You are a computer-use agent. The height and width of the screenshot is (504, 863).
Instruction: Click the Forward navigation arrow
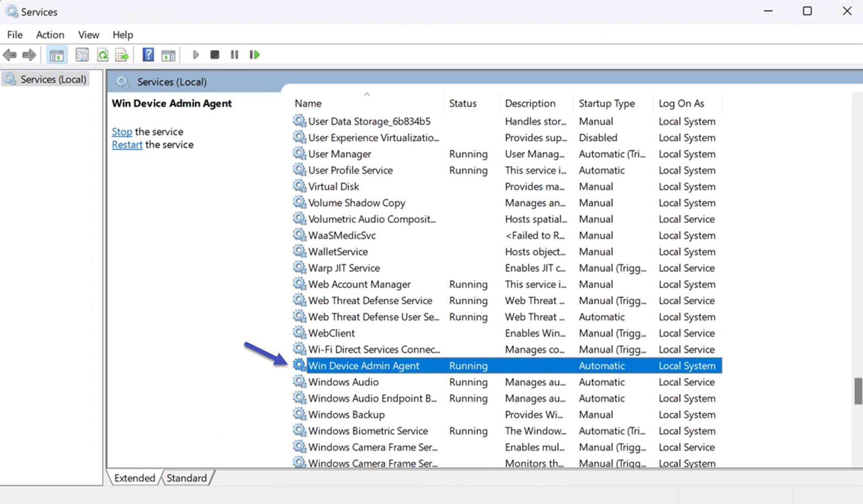29,54
